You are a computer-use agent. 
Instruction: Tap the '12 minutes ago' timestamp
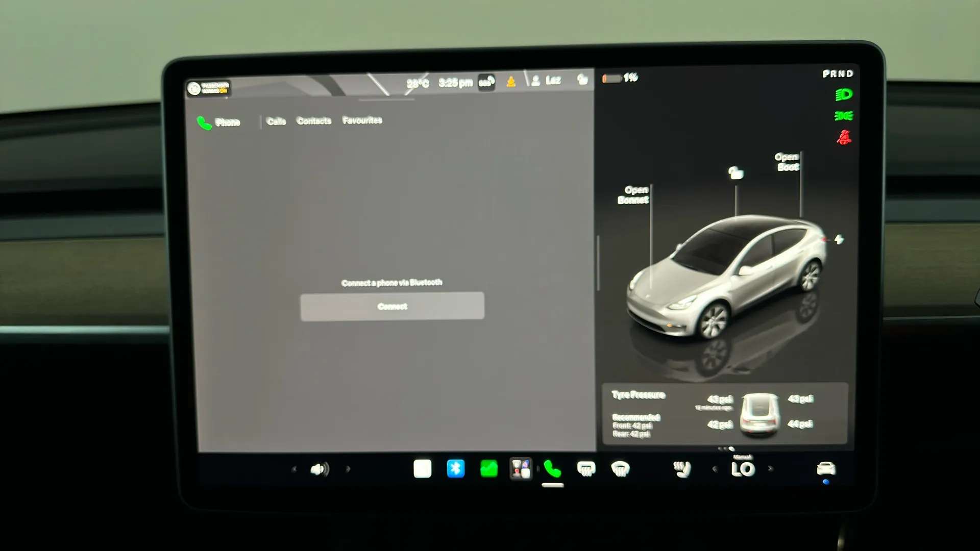coord(714,408)
